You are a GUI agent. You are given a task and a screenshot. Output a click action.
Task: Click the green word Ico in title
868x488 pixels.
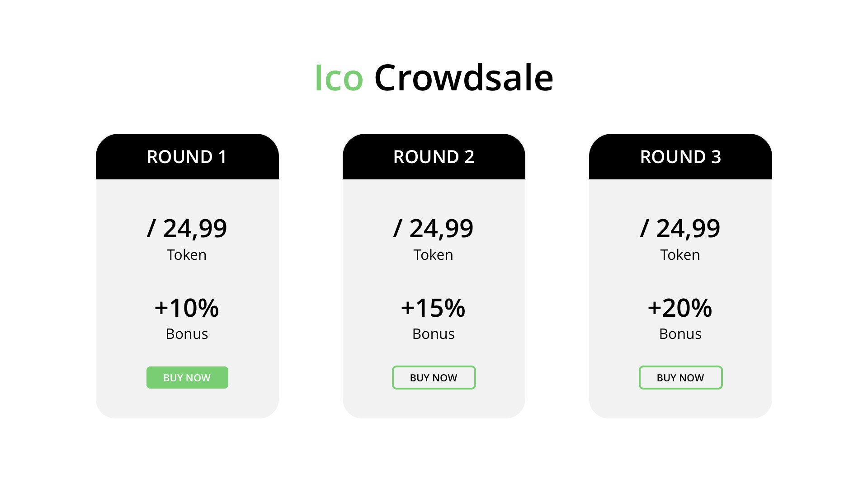339,78
